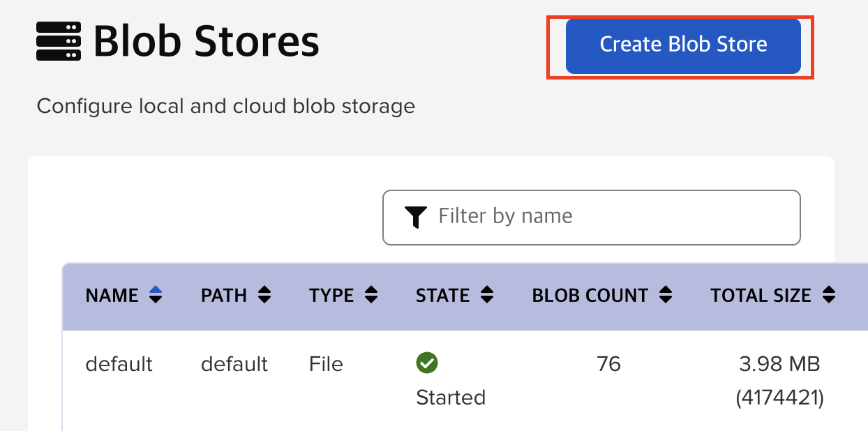This screenshot has height=431, width=868.
Task: Click the TOTAL SIZE sort arrows
Action: coord(829,296)
